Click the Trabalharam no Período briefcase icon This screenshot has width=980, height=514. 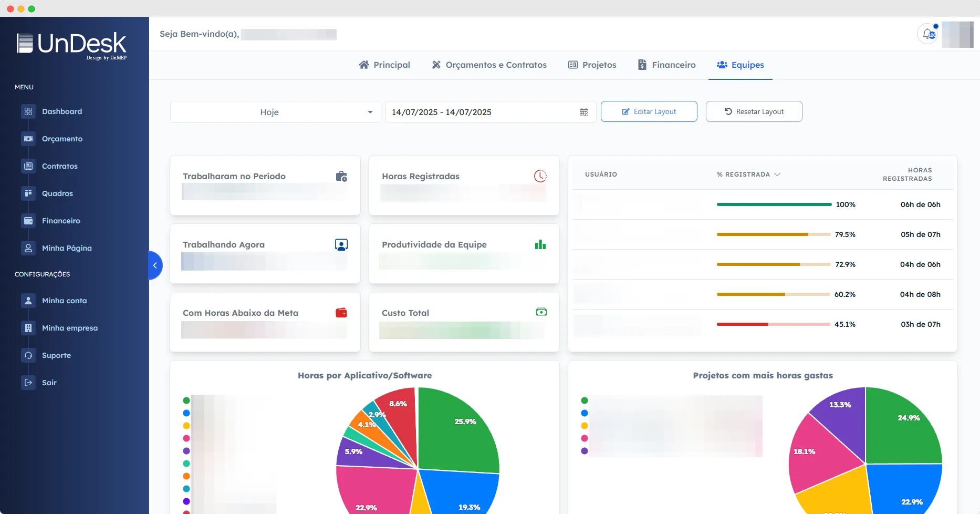(341, 176)
